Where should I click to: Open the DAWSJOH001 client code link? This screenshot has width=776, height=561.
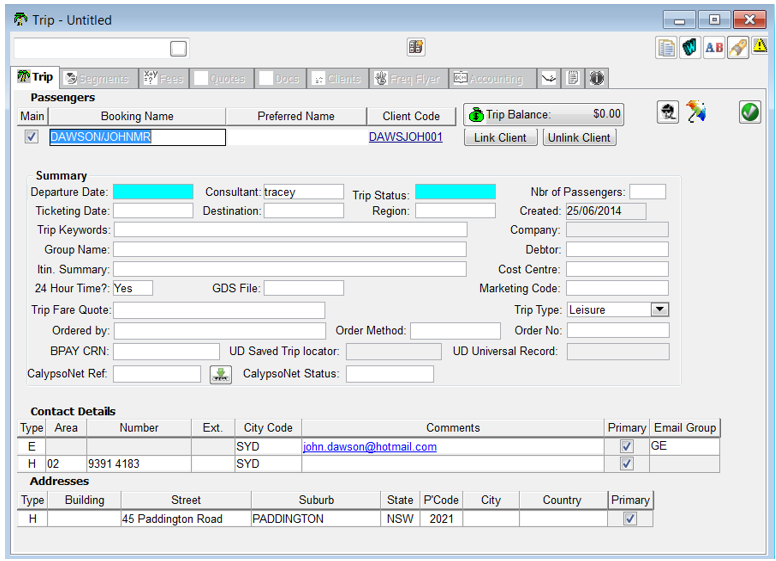click(x=405, y=137)
